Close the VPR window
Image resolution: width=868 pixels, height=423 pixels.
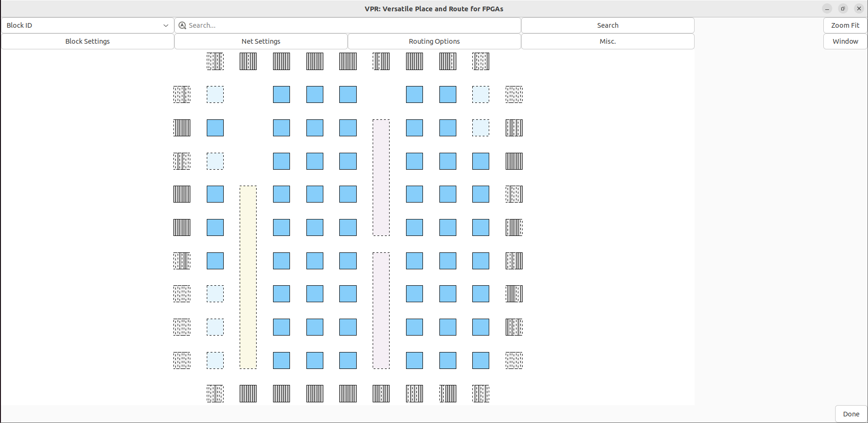[859, 9]
